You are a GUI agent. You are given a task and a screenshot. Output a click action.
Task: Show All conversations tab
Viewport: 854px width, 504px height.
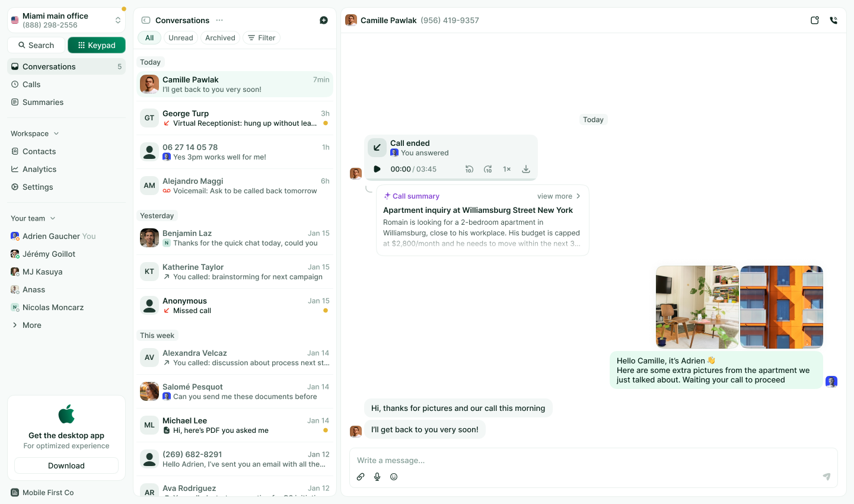[149, 38]
